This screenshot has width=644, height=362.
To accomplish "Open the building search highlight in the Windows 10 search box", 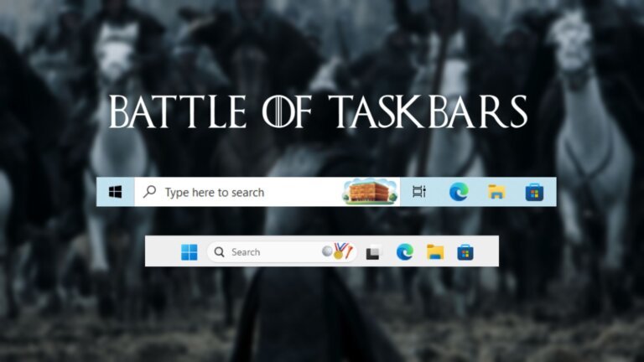I will [x=371, y=192].
